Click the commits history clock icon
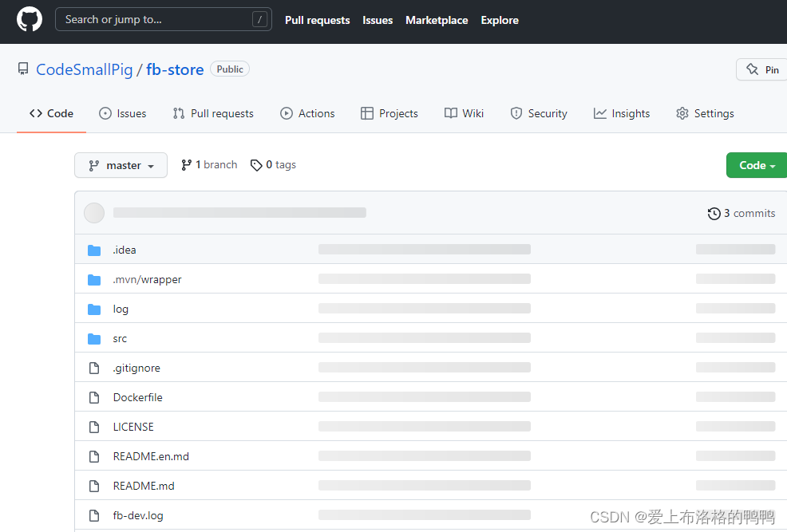 pos(714,214)
